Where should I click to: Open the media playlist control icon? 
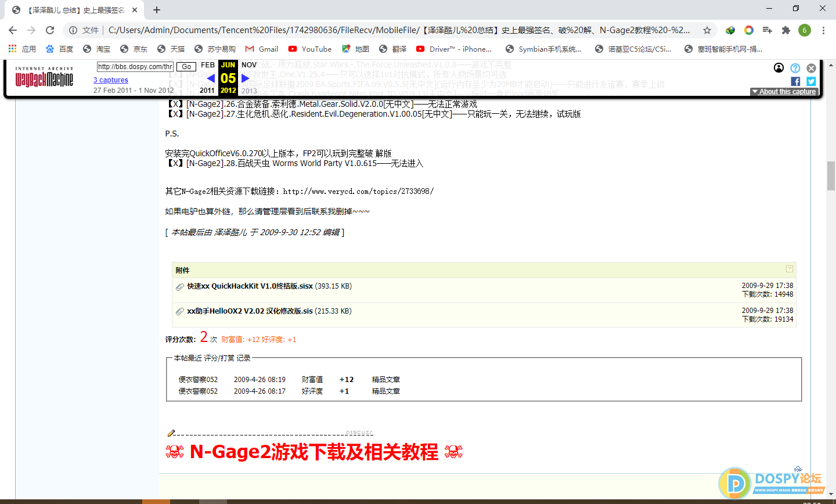(767, 30)
